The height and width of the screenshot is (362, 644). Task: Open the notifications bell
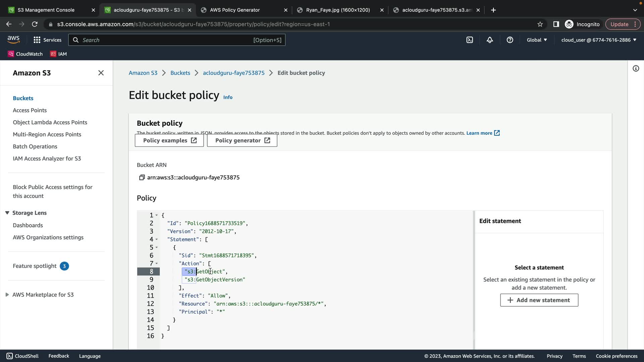(490, 40)
